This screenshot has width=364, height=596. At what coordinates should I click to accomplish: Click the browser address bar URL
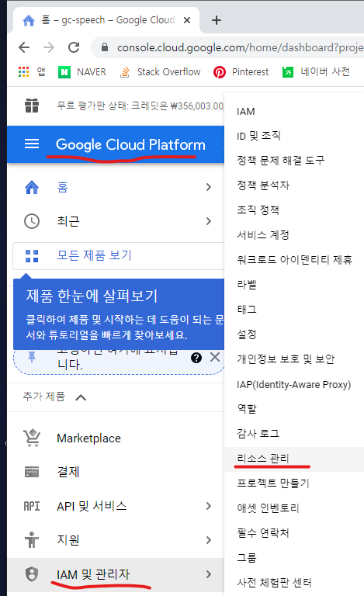240,47
